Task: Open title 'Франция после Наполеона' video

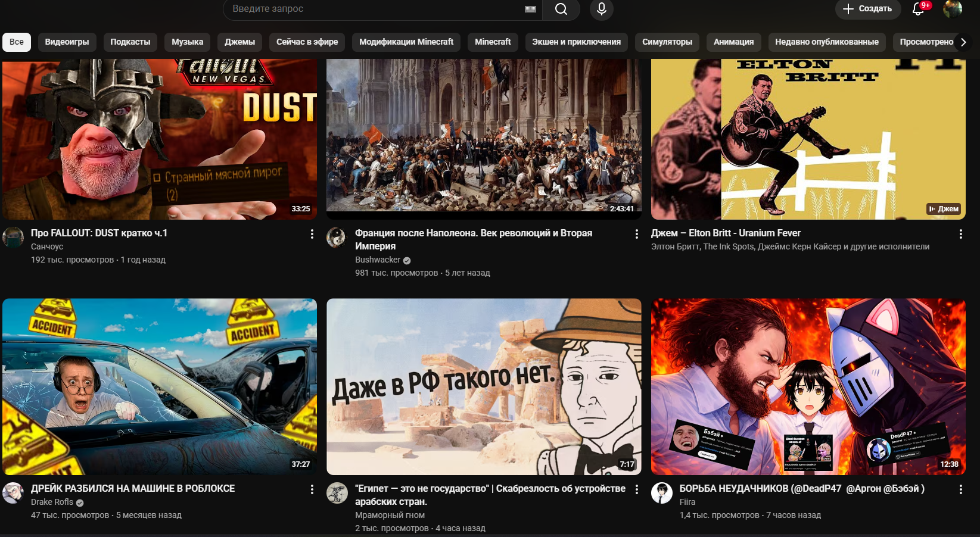Action: 474,239
